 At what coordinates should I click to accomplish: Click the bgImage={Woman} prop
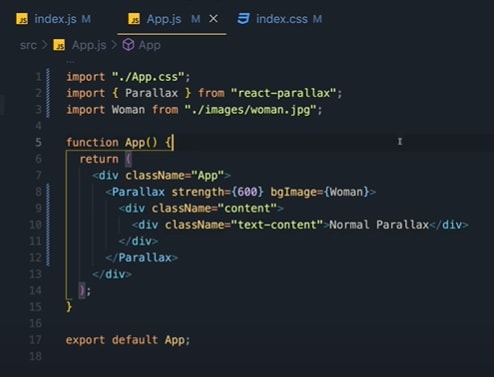click(x=320, y=192)
